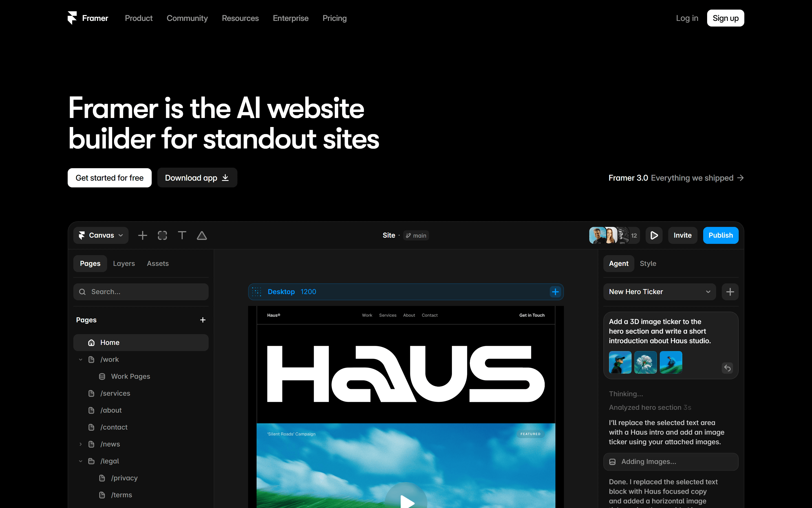Screen dimensions: 812x508
Task: Click the Home page house icon
Action: tap(91, 343)
